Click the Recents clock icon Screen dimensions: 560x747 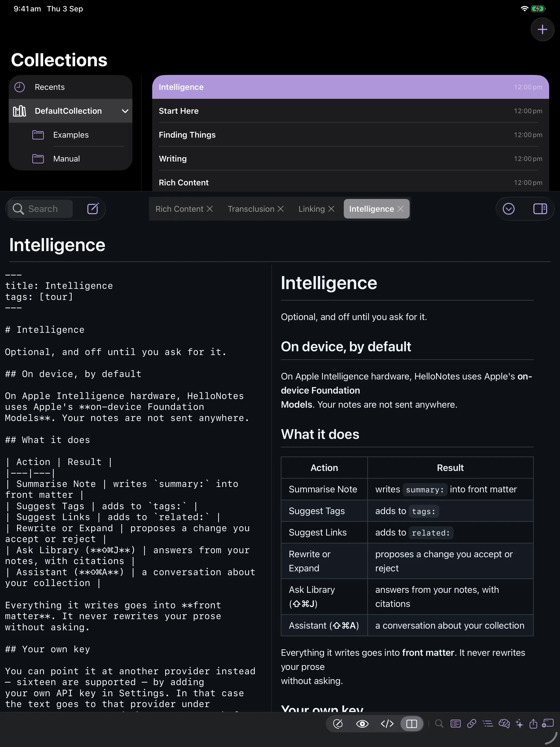click(20, 87)
